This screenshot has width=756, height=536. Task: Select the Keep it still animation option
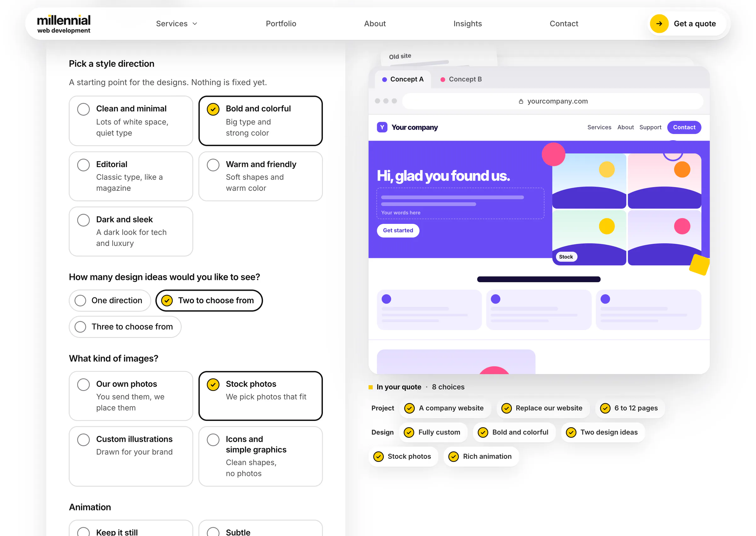(131, 528)
